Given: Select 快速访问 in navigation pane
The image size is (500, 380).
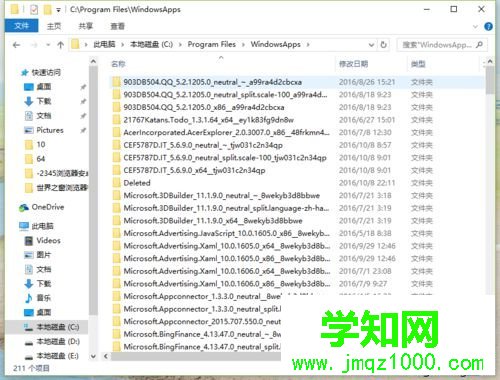Looking at the screenshot, I should (x=46, y=72).
